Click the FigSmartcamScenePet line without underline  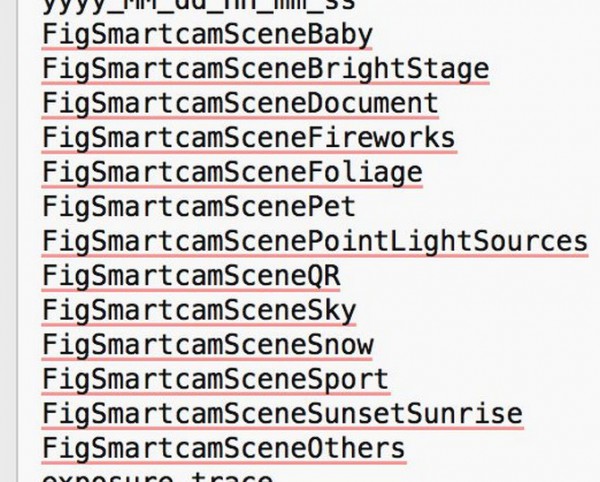click(199, 207)
